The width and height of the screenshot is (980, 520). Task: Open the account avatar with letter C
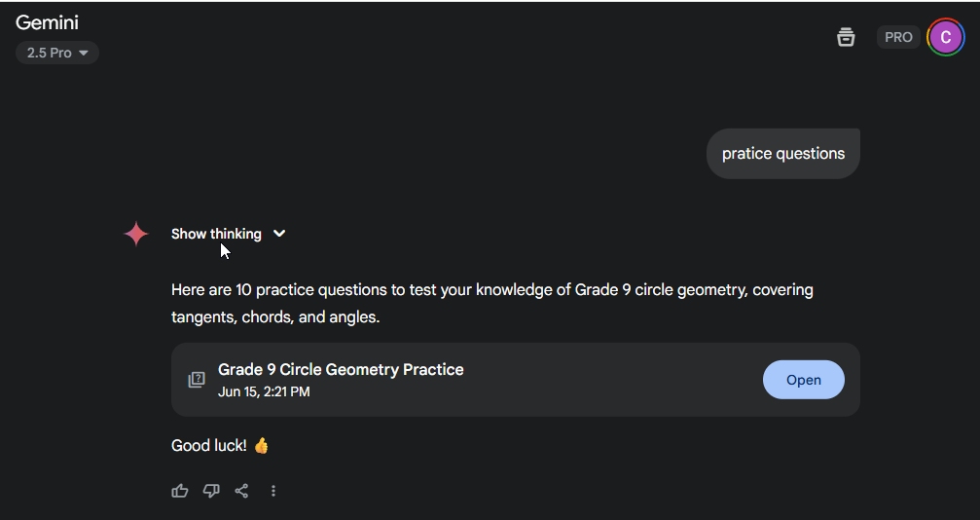(946, 37)
